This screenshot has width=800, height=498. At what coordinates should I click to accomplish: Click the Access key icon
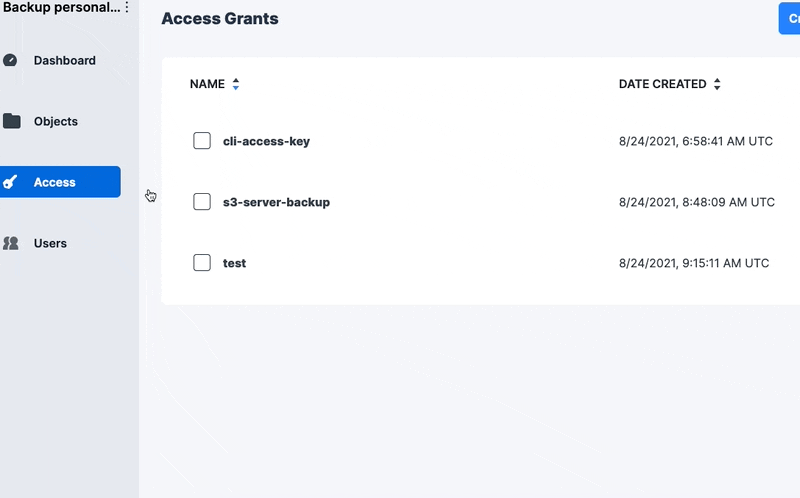click(11, 182)
